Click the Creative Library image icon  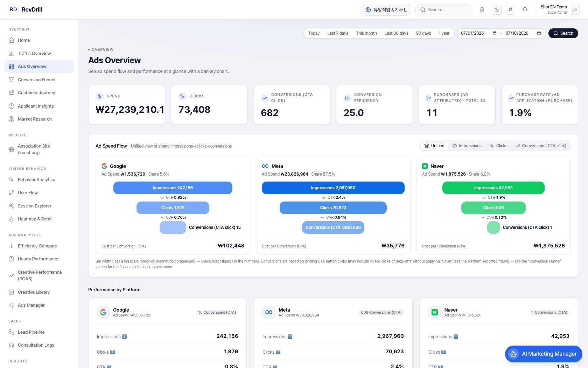[11, 292]
